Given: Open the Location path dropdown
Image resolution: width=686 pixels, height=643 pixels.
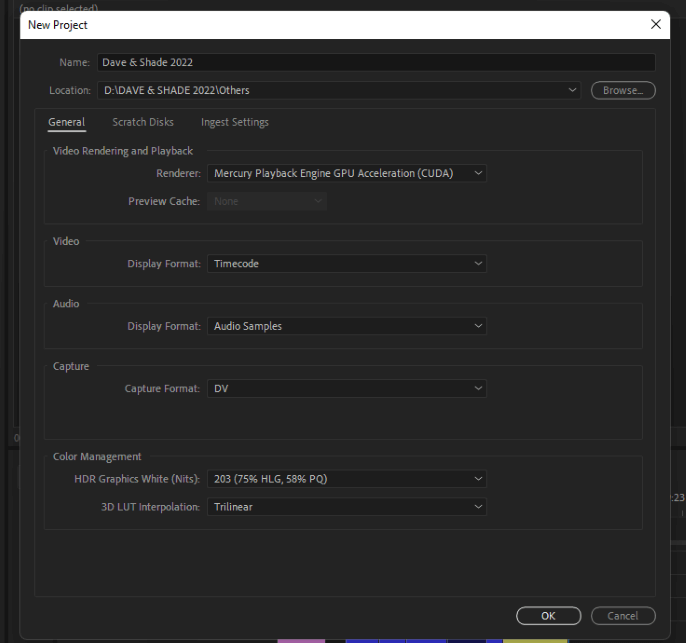Looking at the screenshot, I should pyautogui.click(x=339, y=90).
